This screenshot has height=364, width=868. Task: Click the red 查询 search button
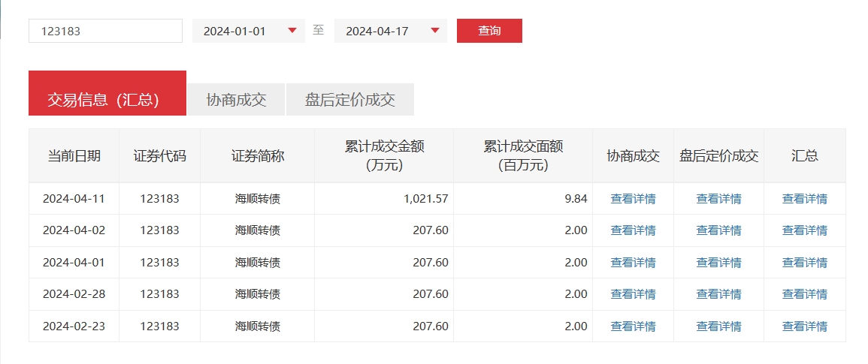point(489,31)
